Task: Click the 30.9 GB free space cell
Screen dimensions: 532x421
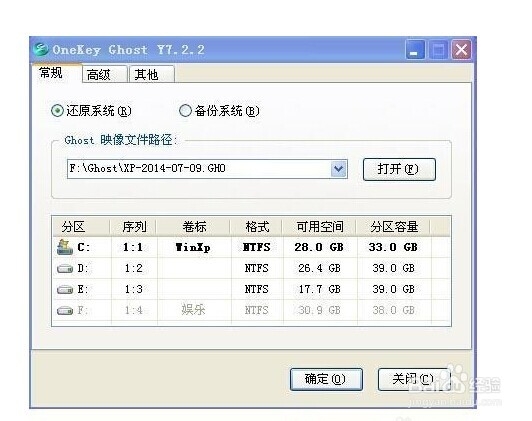Action: (319, 310)
